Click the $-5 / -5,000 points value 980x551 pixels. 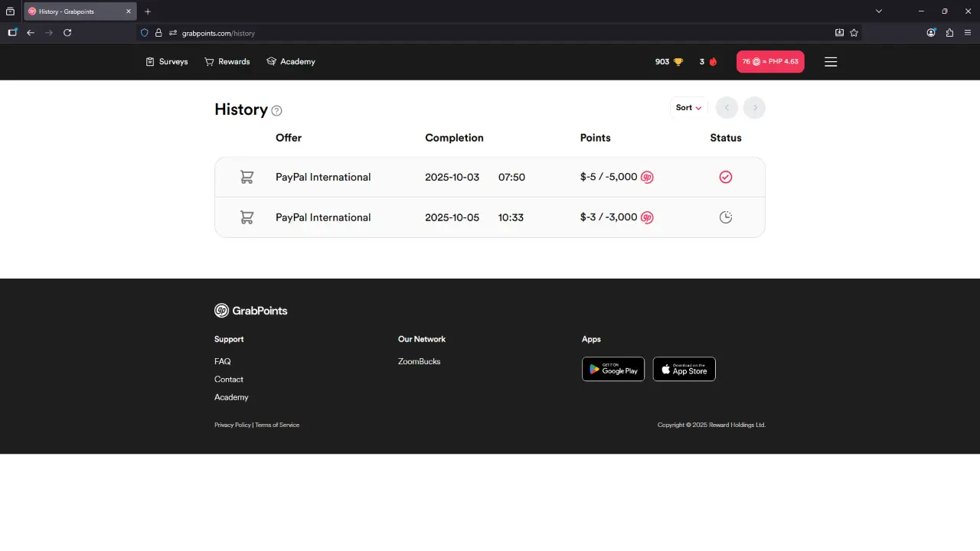click(x=609, y=177)
